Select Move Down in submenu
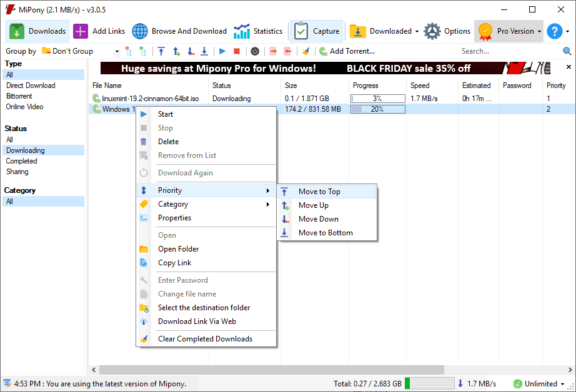The width and height of the screenshot is (576, 392). (x=327, y=219)
